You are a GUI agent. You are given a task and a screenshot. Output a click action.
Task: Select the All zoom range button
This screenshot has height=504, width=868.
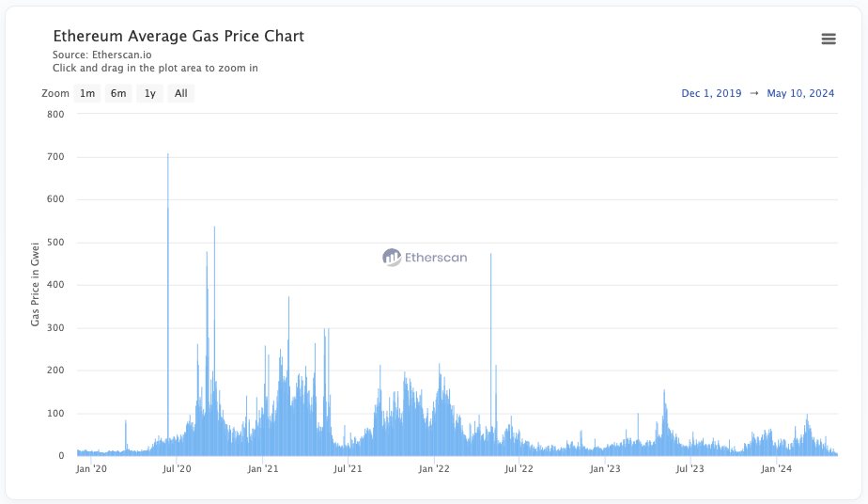pyautogui.click(x=181, y=93)
